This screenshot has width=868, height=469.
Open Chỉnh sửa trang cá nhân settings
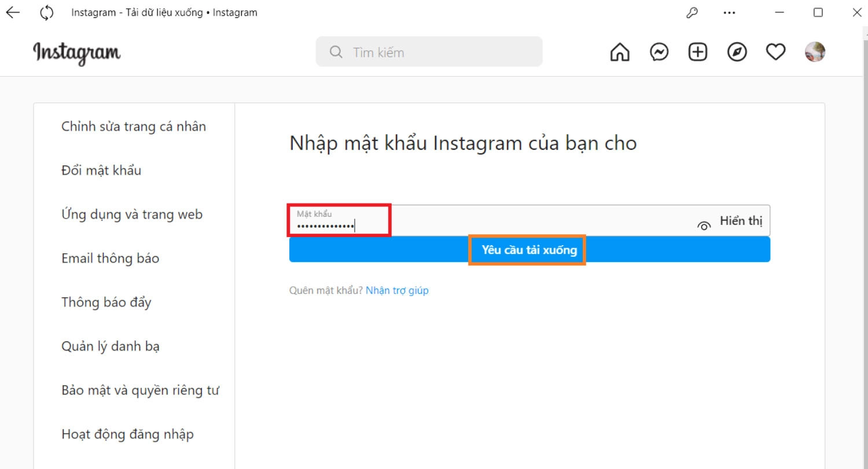pyautogui.click(x=134, y=127)
